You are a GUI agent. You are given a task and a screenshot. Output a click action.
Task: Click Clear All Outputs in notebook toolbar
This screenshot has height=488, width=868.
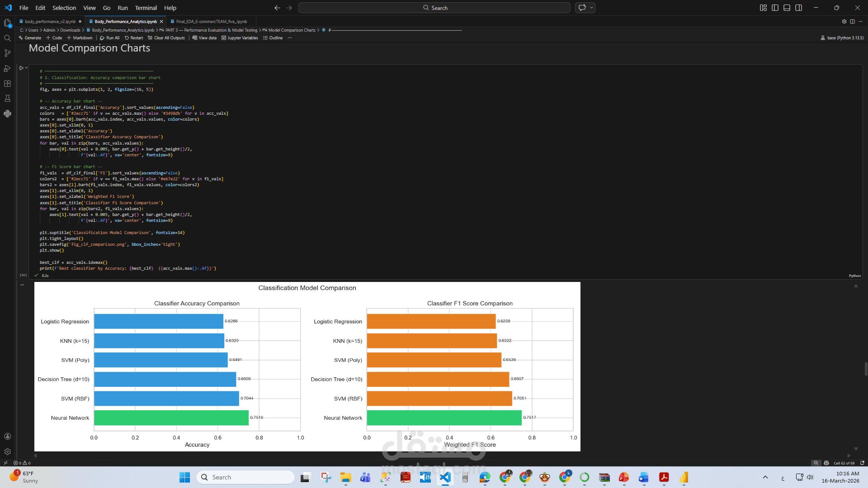pyautogui.click(x=166, y=38)
